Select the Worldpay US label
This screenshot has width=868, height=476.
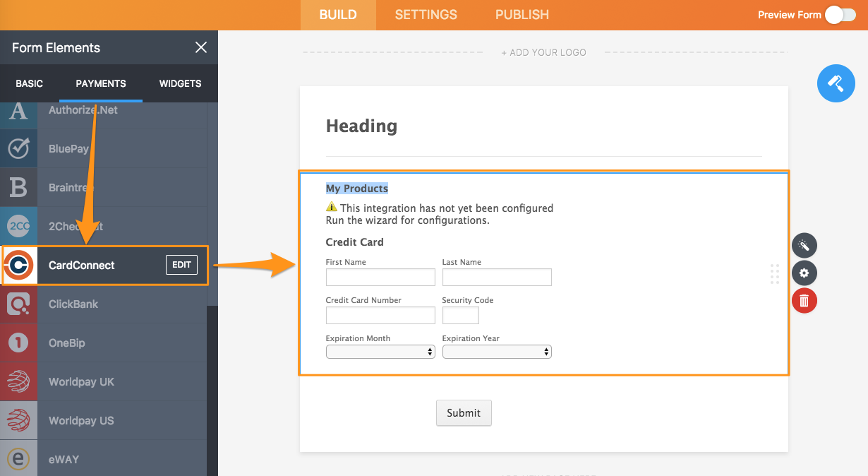pyautogui.click(x=81, y=420)
